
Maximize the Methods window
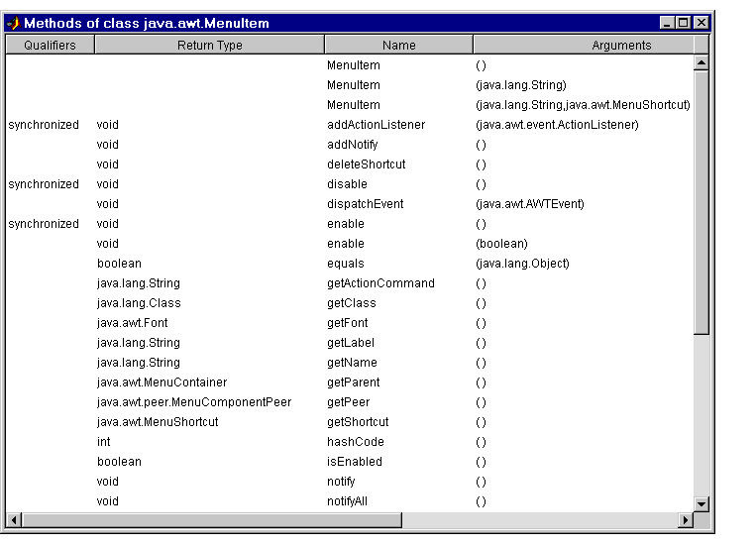point(683,23)
